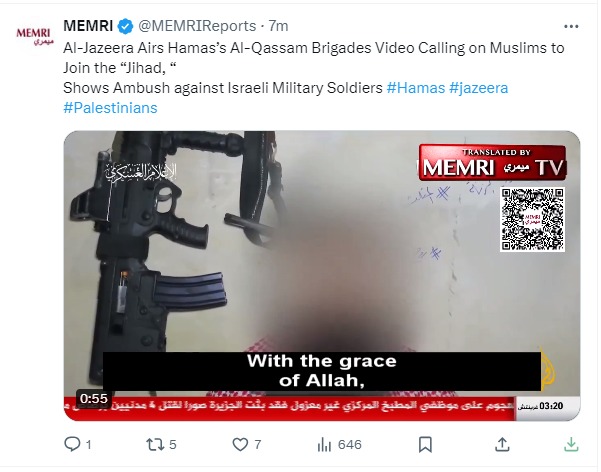Follow the #Palestinians hashtag
Viewport: 601px width, 472px height.
point(110,108)
